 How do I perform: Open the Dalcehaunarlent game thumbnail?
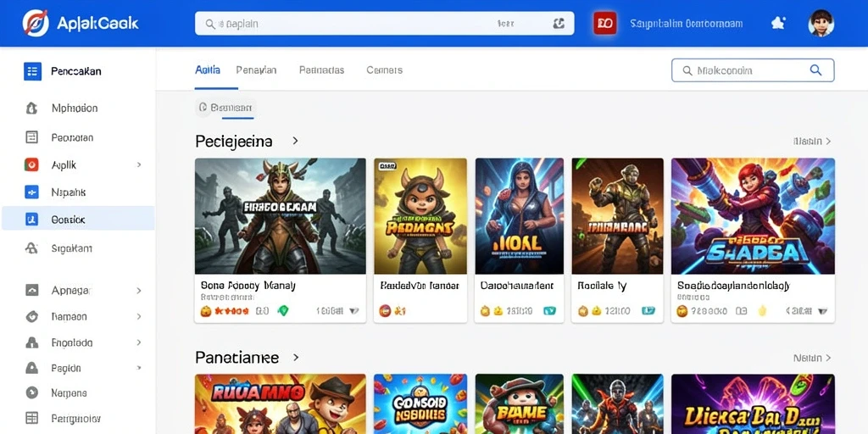tap(520, 216)
